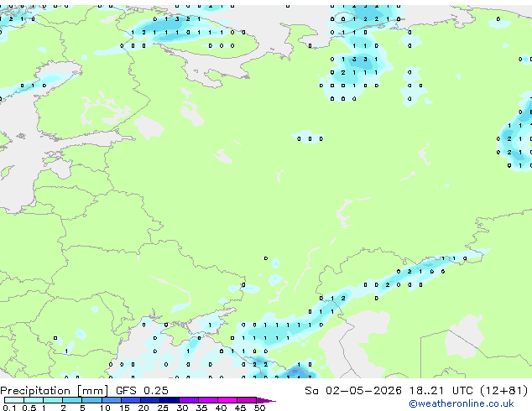Click the 15–20 mm legend color swatch
The width and height of the screenshot is (532, 411).
tap(131, 400)
